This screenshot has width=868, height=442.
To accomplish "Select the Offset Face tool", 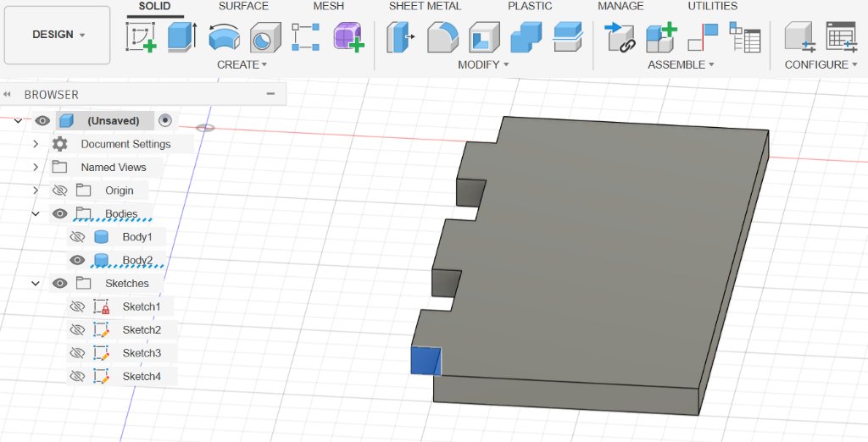I will [x=568, y=37].
